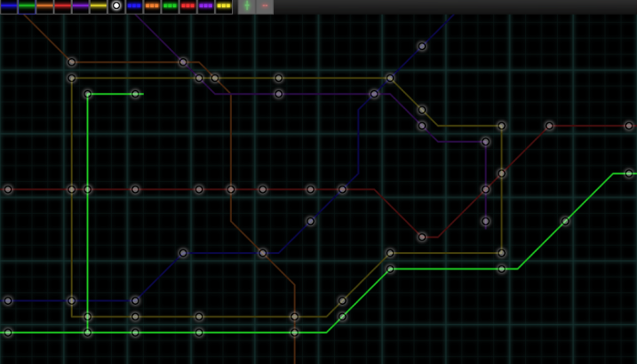Screen dimensions: 637x364
Task: Select the blue line drawing tool
Action: tap(9, 6)
